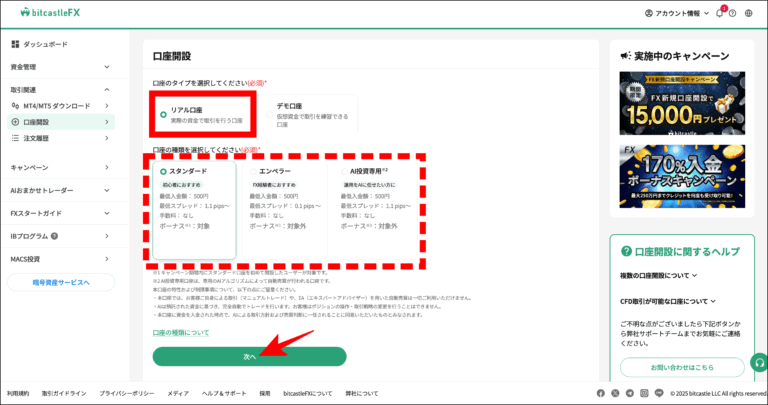Click the IBプログラム help info icon
Image resolution: width=768 pixels, height=405 pixels.
(54, 236)
